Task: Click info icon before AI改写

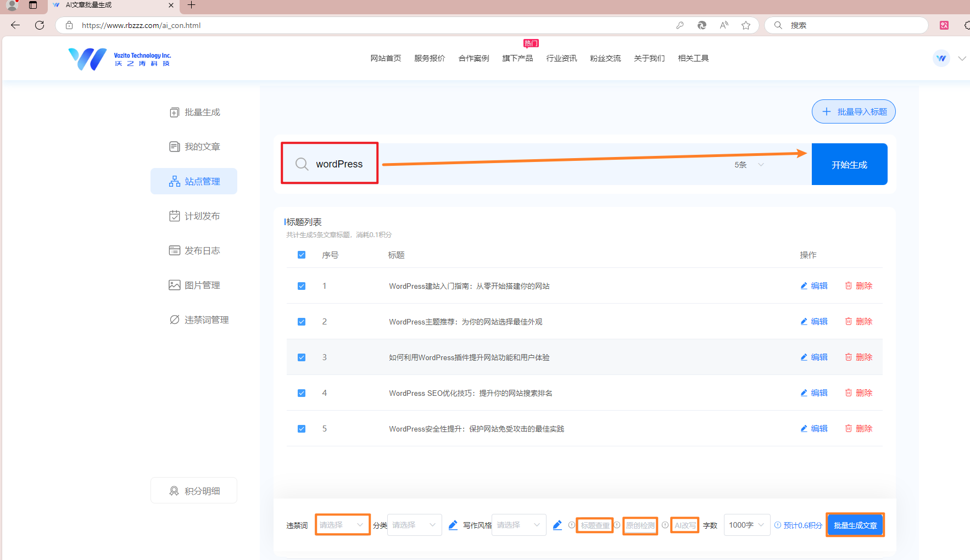Action: (x=665, y=525)
